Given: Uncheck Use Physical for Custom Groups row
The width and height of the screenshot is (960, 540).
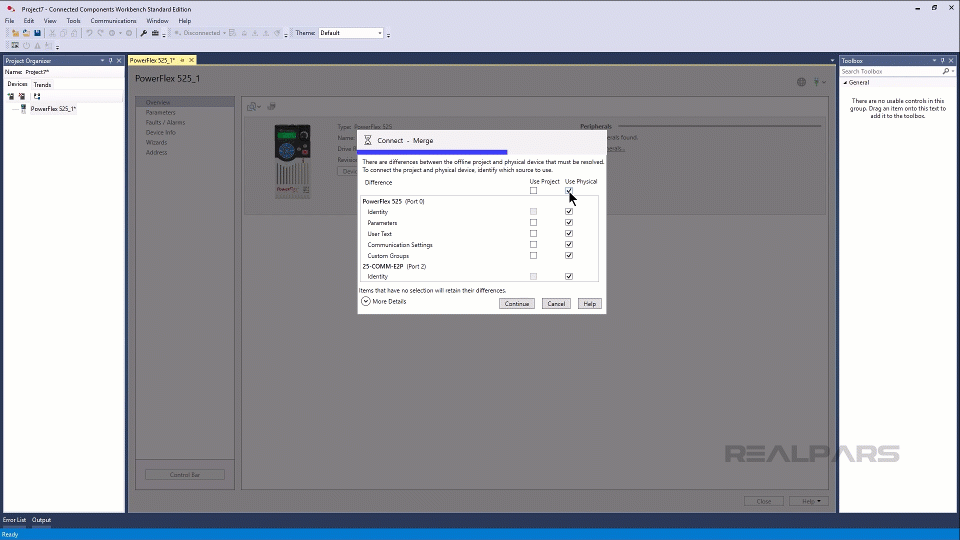Looking at the screenshot, I should pyautogui.click(x=569, y=256).
